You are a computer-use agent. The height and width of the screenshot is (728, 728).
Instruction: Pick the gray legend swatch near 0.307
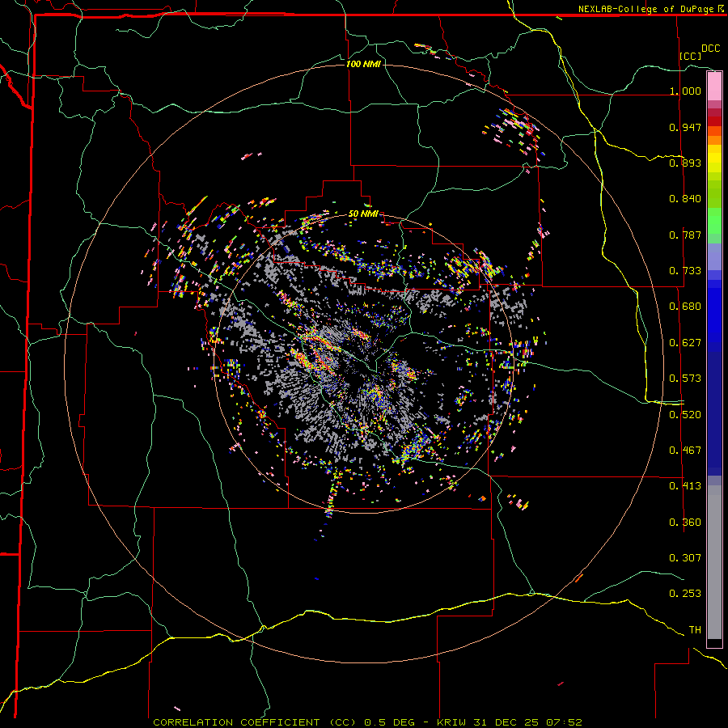pos(714,562)
